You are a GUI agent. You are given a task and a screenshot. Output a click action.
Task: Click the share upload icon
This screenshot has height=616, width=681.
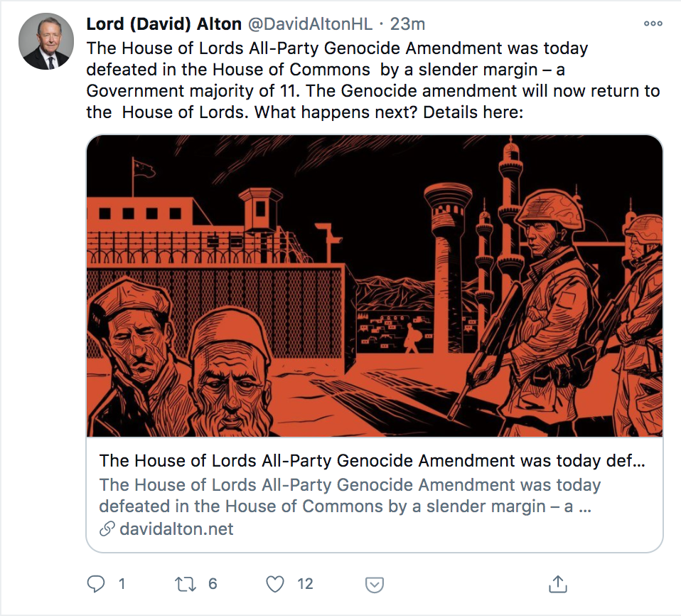click(x=558, y=584)
